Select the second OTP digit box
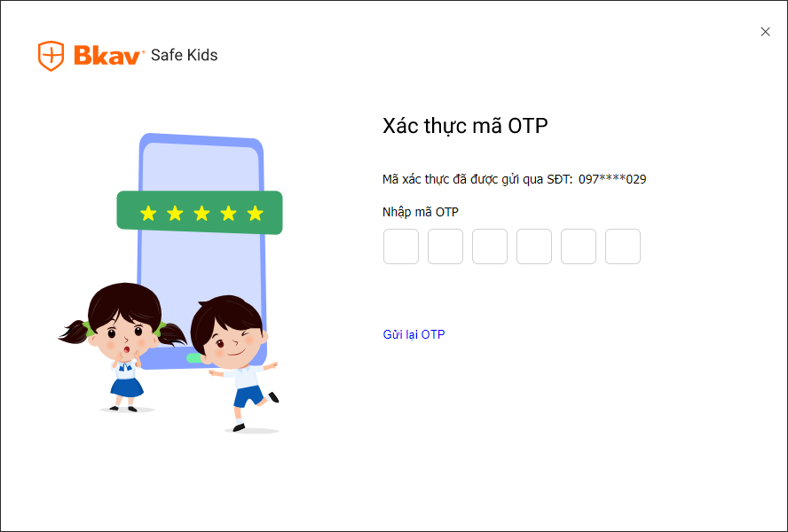 click(445, 246)
